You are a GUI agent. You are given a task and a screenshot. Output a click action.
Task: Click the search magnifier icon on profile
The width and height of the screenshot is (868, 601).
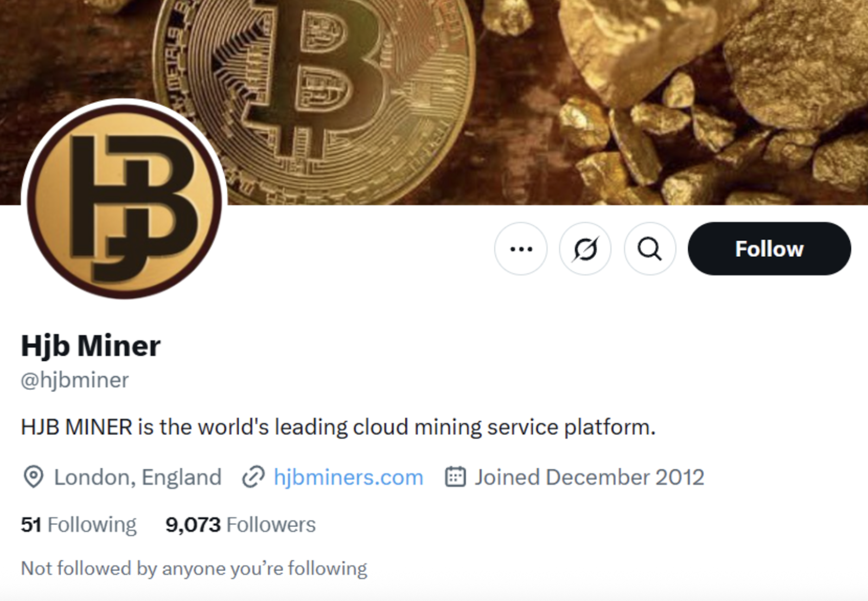[x=650, y=249]
